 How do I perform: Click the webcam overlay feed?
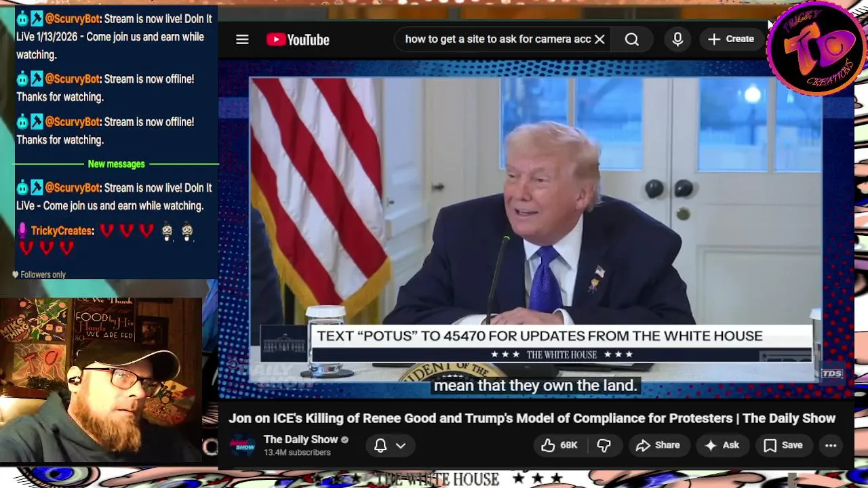pyautogui.click(x=102, y=380)
